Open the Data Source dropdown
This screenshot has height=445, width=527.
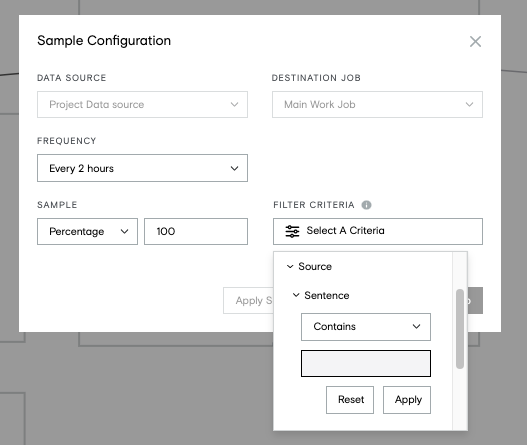click(x=142, y=105)
